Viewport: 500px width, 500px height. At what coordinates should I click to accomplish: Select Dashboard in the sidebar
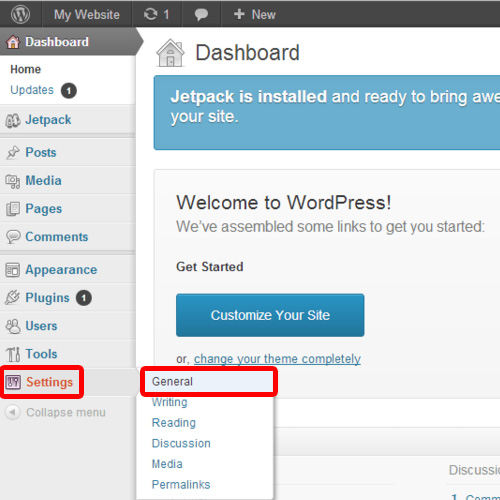(57, 42)
